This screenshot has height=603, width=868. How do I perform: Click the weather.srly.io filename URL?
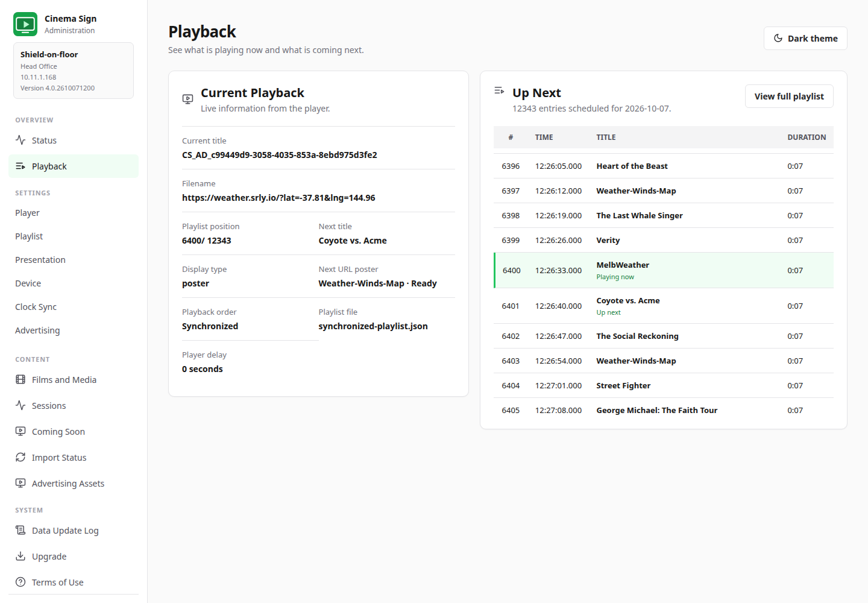click(278, 198)
